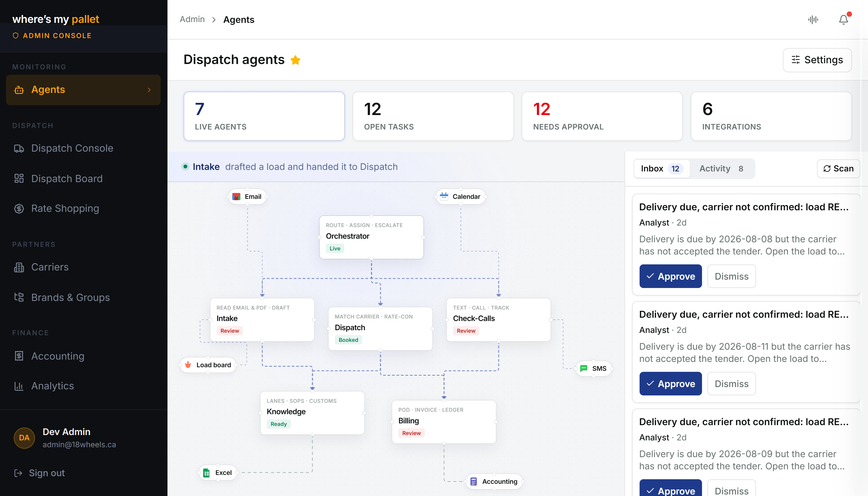This screenshot has width=868, height=496.
Task: Click the Calendar integration icon
Action: (x=444, y=196)
